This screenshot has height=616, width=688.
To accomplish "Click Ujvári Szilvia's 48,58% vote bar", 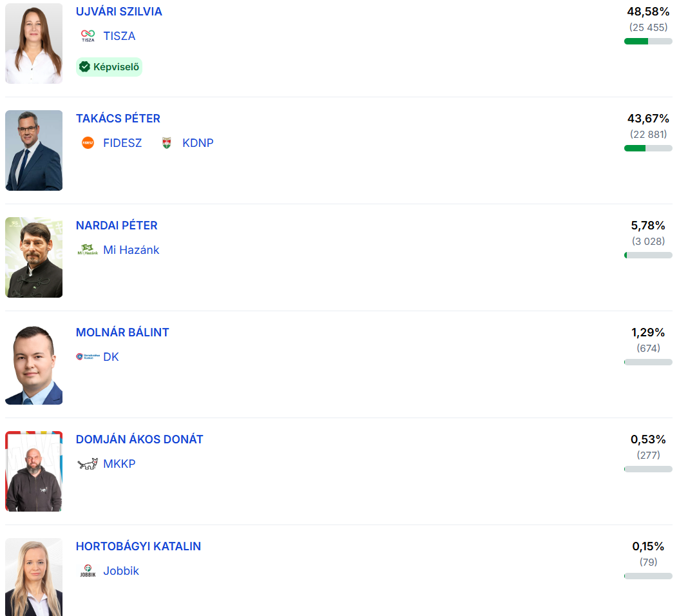I will (x=648, y=41).
